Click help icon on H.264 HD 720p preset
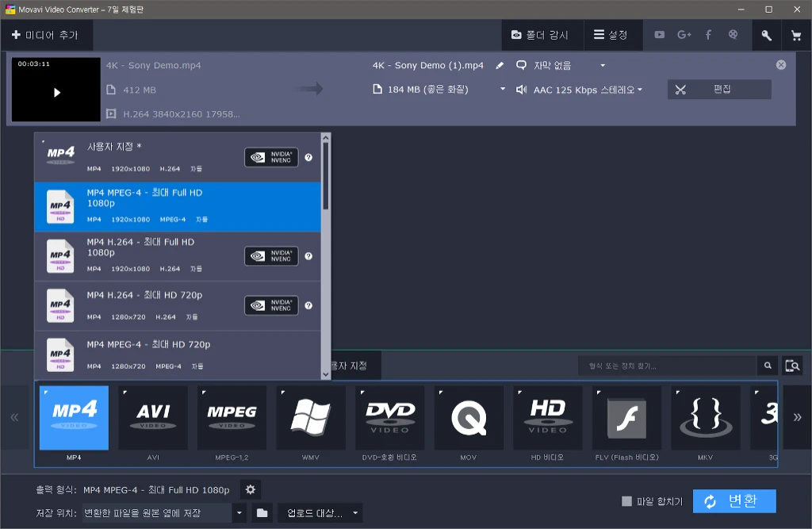 pyautogui.click(x=308, y=305)
